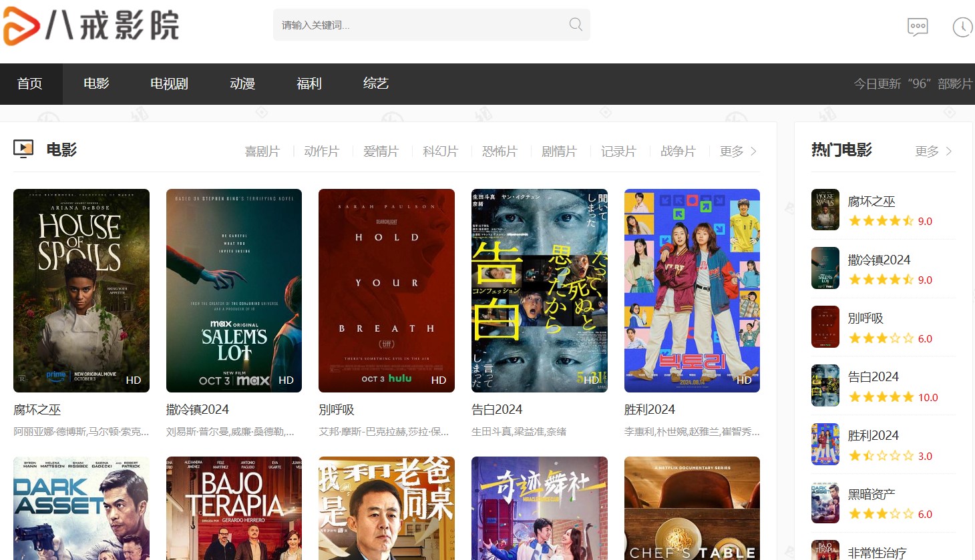Open 奇迹舞社 poster
The image size is (975, 560).
click(x=540, y=508)
